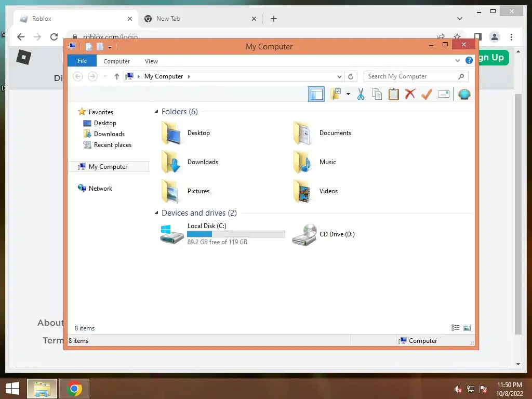
Task: Open the Chrome three-dot menu
Action: 511,37
